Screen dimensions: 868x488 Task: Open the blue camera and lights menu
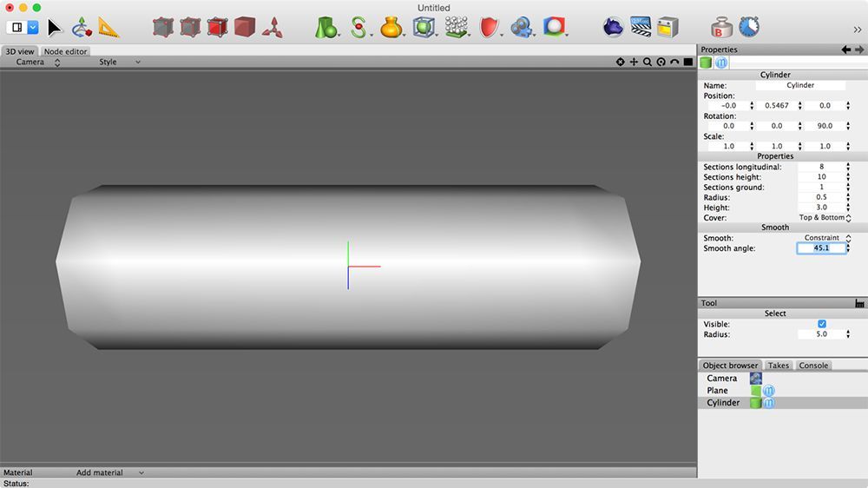(522, 27)
